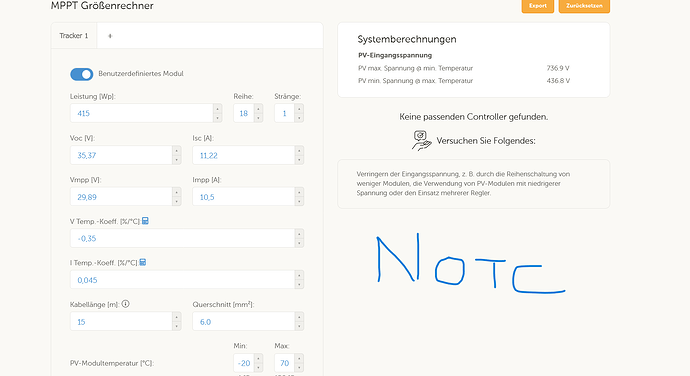This screenshot has width=690, height=376.
Task: Increase Querschnitt with up arrow
Action: 299,317
